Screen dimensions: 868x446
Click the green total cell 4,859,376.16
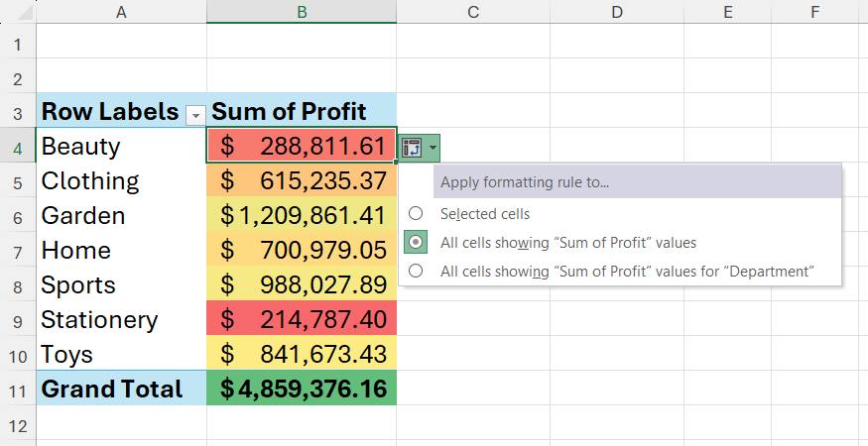(x=302, y=388)
